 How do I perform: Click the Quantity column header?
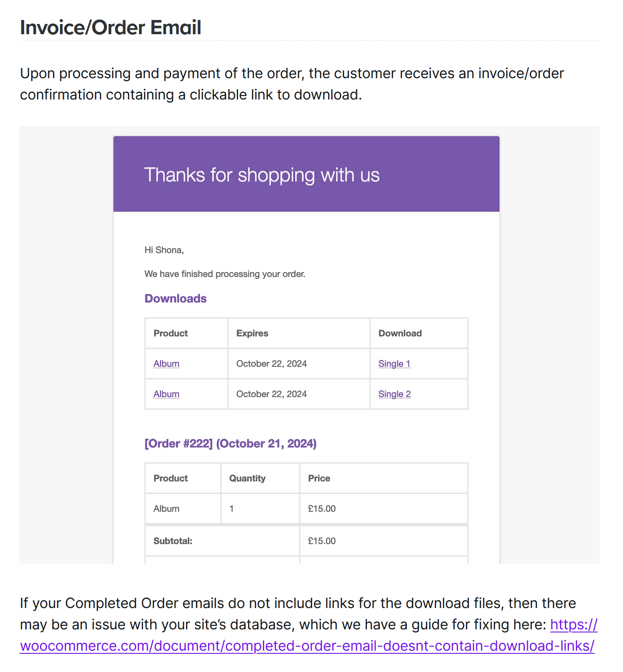point(247,478)
